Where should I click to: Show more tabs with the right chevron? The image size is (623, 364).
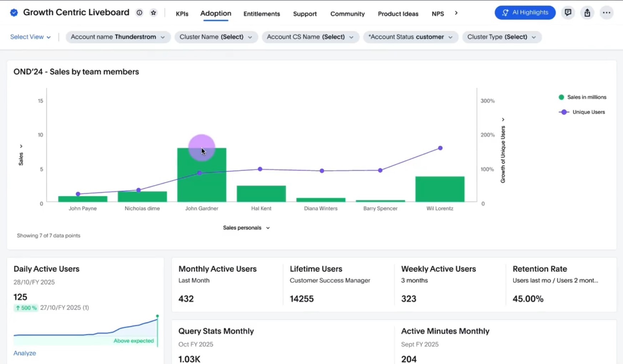456,13
